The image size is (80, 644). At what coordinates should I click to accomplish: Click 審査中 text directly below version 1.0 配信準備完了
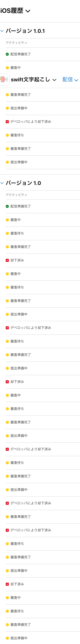(15, 220)
